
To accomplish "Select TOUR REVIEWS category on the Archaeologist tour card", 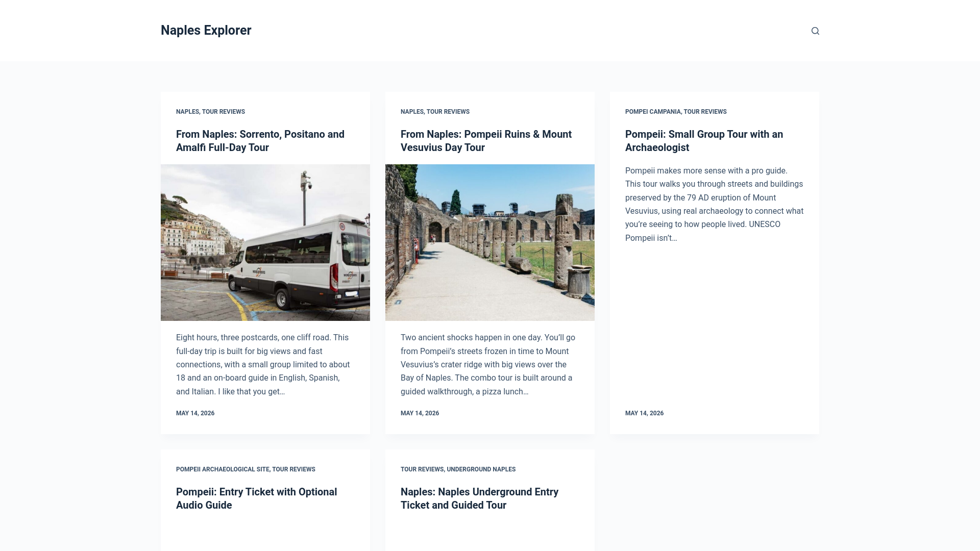I will [x=705, y=112].
